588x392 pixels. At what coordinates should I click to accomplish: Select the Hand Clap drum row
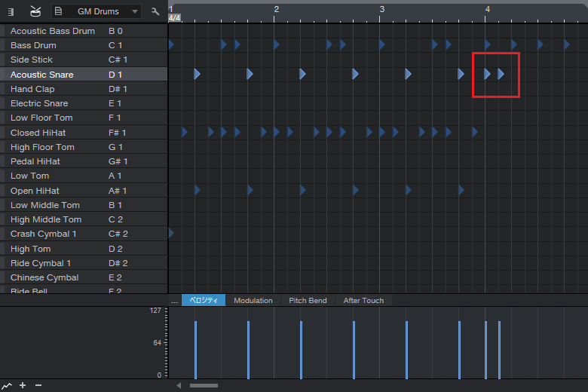32,89
